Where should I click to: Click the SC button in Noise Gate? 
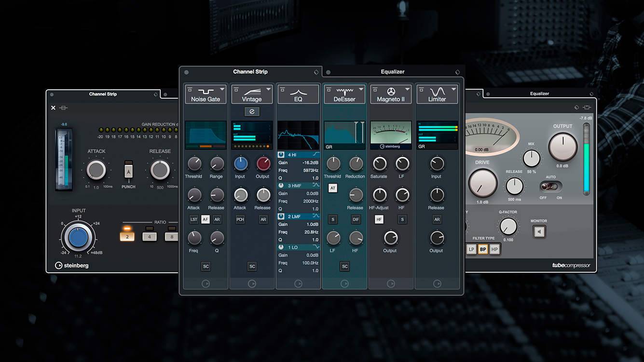(206, 266)
